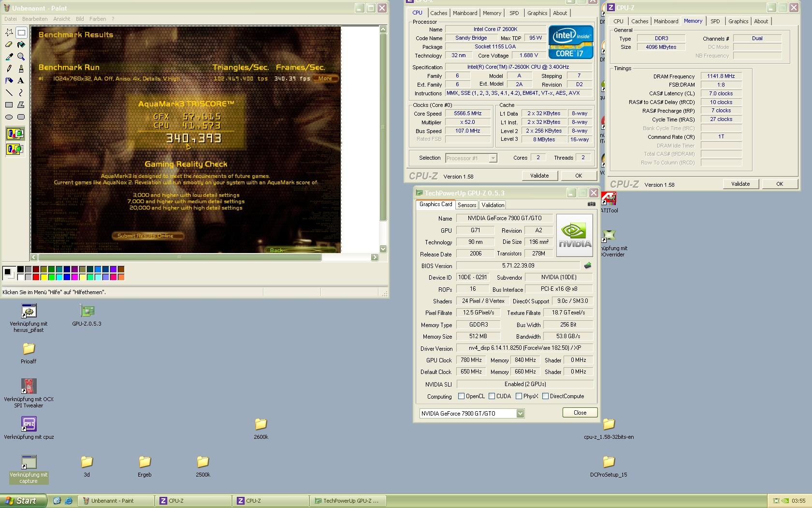The width and height of the screenshot is (812, 508).
Task: Select the opaque selection mode option
Action: 15,134
